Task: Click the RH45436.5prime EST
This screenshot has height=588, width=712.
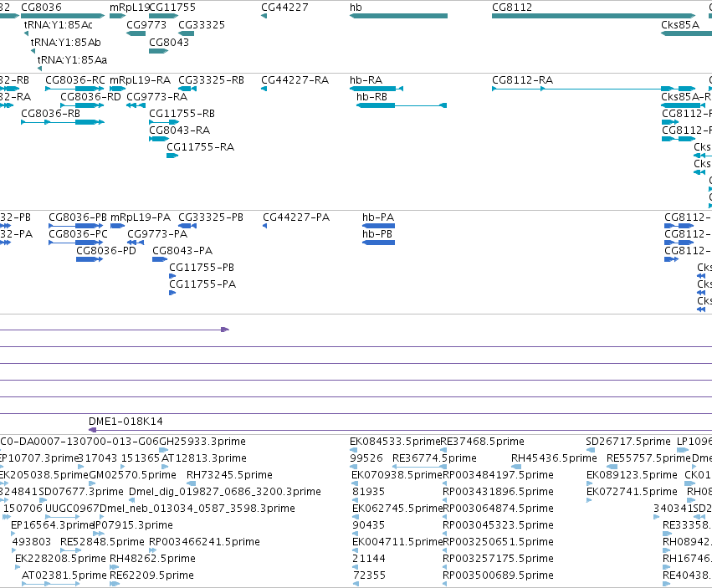Action: point(516,467)
